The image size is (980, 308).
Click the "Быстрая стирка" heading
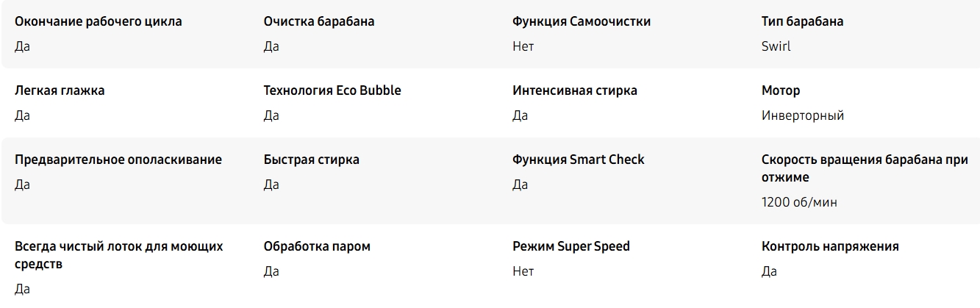point(312,160)
